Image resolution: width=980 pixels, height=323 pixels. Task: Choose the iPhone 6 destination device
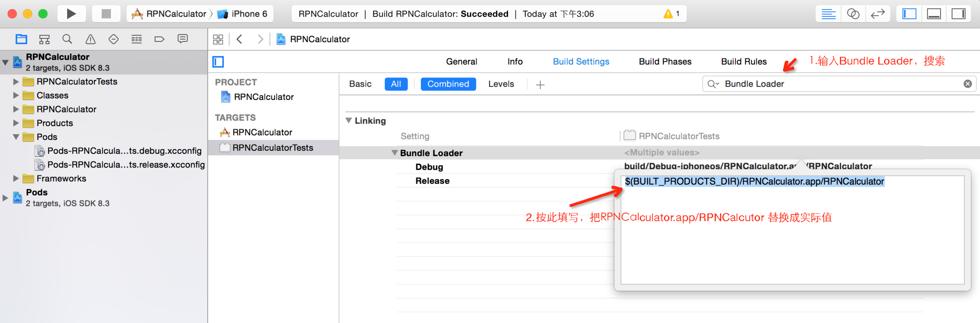(243, 14)
